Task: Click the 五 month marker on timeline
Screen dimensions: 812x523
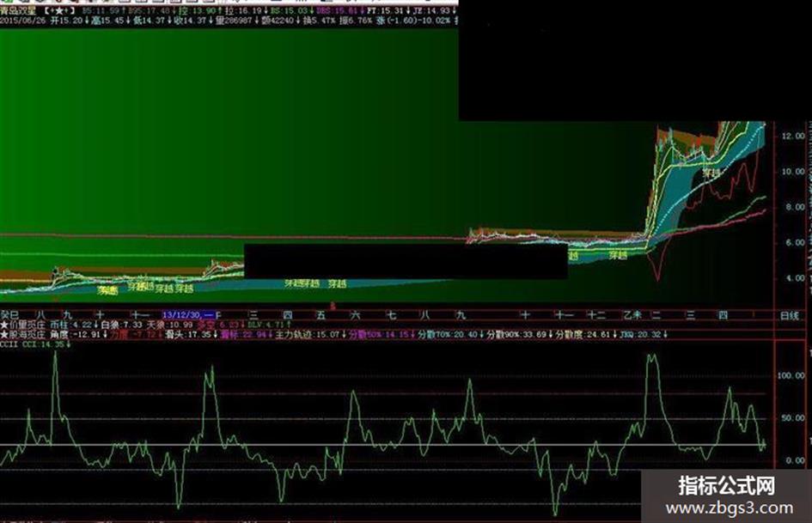Action: (x=321, y=315)
